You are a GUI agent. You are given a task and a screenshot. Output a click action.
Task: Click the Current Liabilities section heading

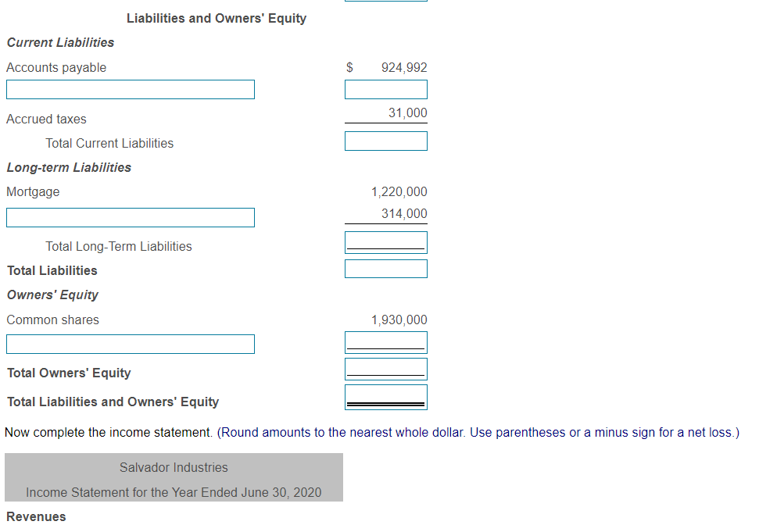59,43
